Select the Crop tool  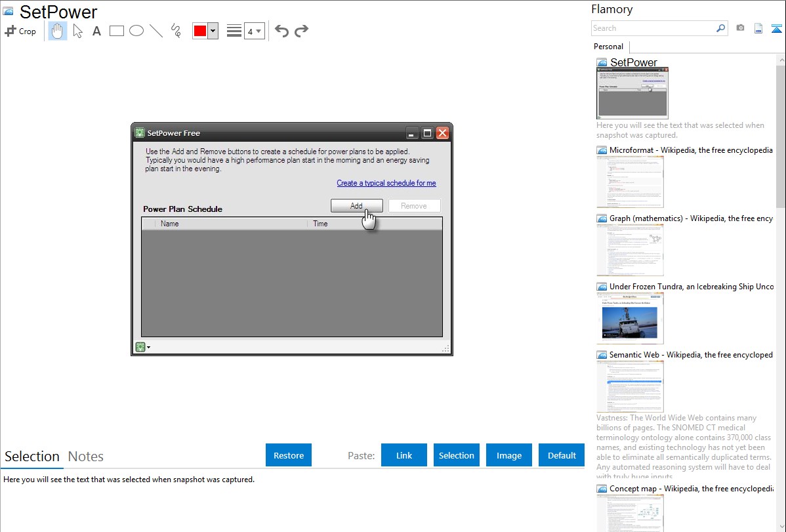coord(20,31)
